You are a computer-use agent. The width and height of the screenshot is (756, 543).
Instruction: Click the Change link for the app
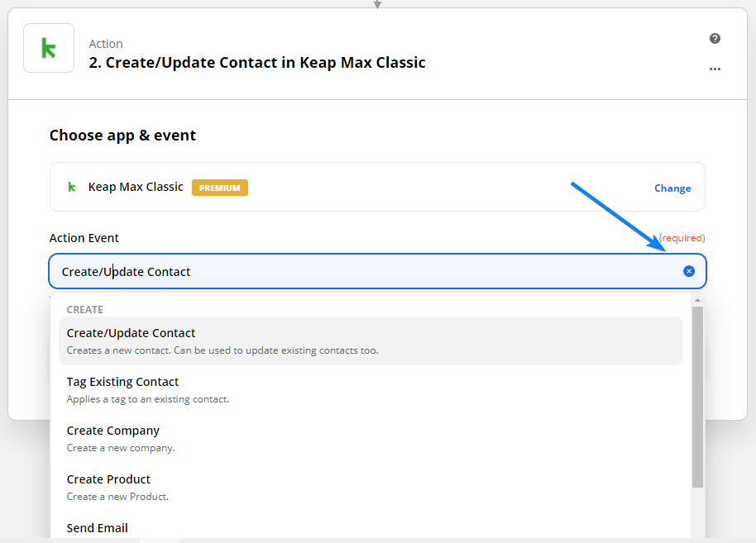click(672, 188)
